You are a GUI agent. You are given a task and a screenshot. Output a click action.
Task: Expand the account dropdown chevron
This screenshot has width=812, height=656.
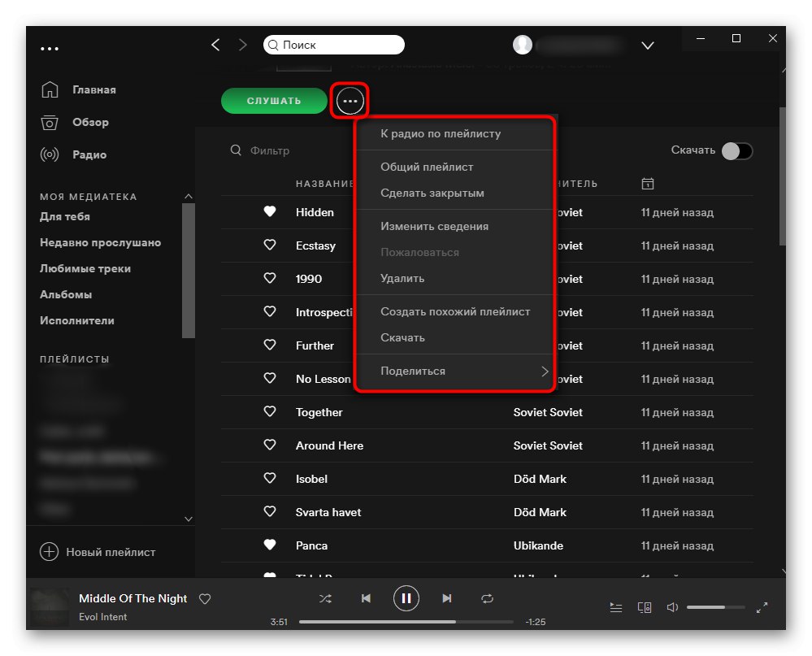pos(647,46)
